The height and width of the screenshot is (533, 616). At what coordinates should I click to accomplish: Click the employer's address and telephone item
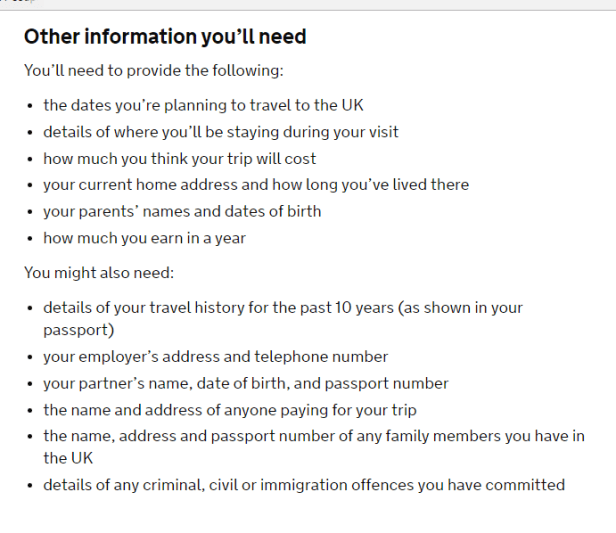(215, 356)
